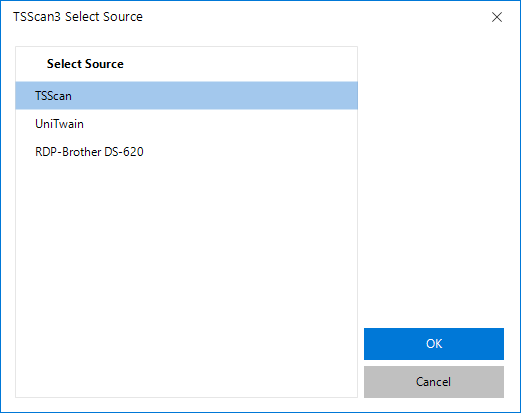Choose the first list entry, TSScan
The height and width of the screenshot is (413, 521).
[186, 96]
